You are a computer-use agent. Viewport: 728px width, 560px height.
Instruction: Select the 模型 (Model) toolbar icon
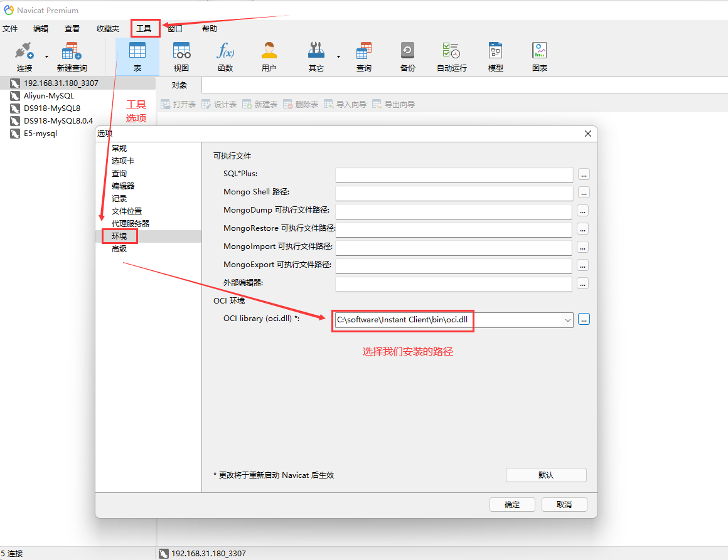pyautogui.click(x=495, y=56)
